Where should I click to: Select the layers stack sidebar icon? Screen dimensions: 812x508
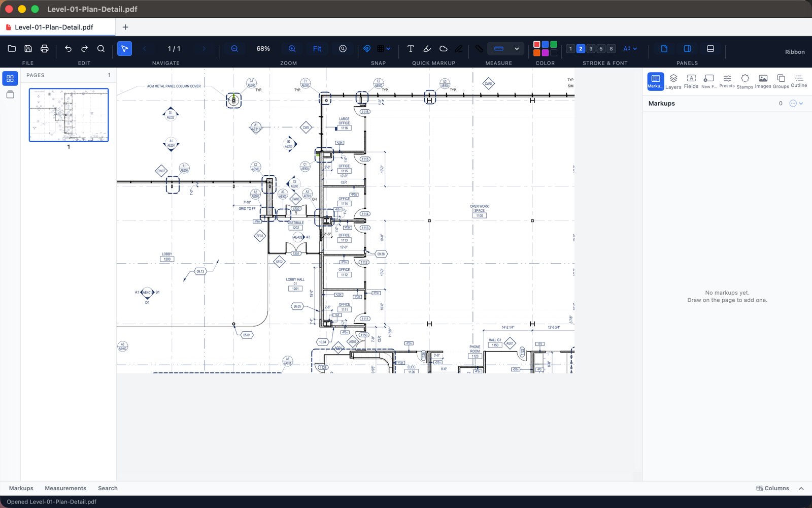coord(10,94)
